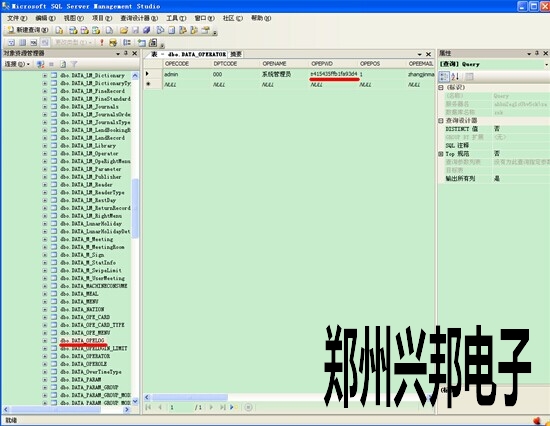Expand the dbo.DATA_MEAL tree node
The width and height of the screenshot is (550, 426).
click(x=45, y=294)
